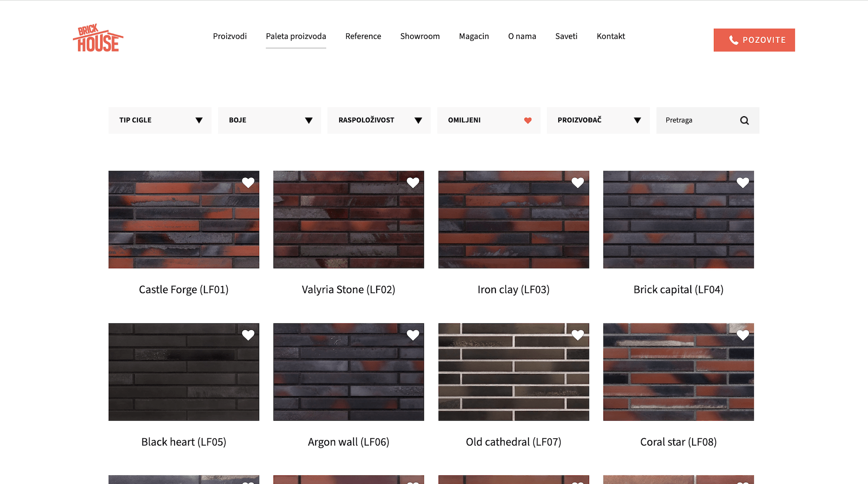Open Coral star (LF08) brick image

click(679, 372)
